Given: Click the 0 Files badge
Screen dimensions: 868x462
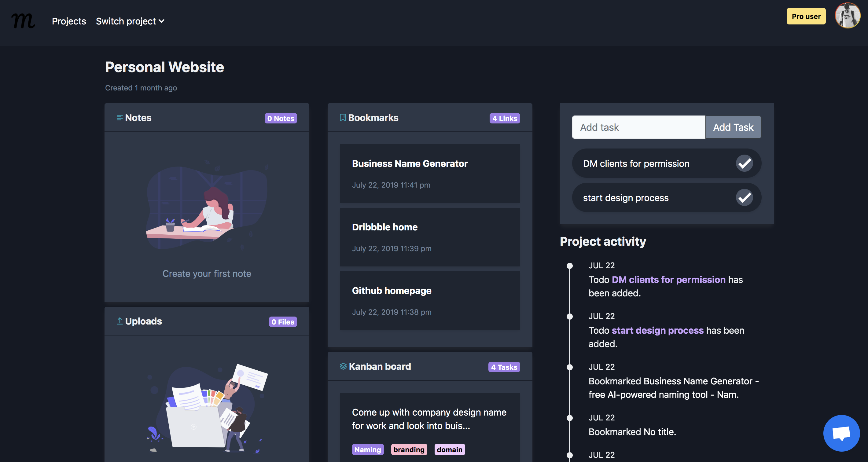Looking at the screenshot, I should click(283, 322).
